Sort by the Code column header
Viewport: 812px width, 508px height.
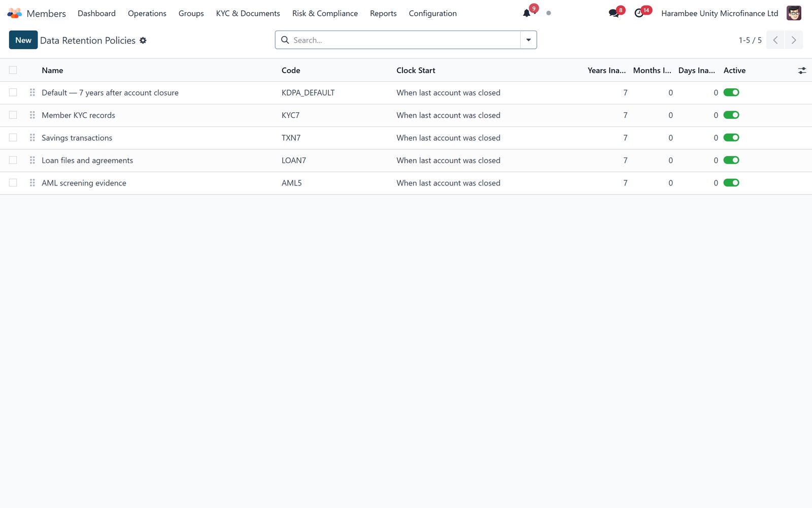[x=291, y=71]
